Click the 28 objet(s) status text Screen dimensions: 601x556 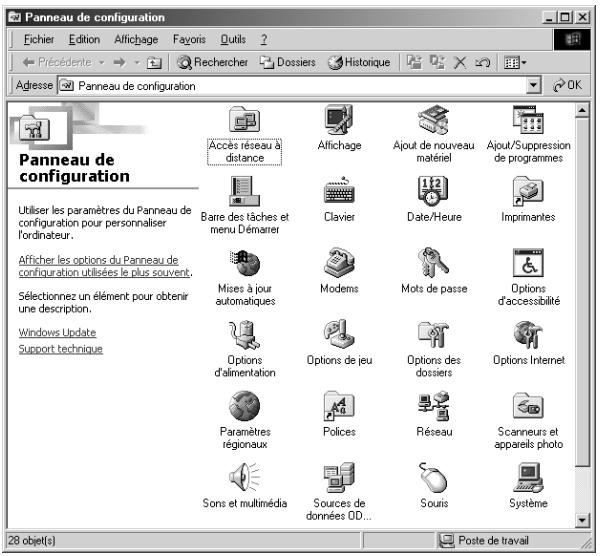click(x=32, y=541)
